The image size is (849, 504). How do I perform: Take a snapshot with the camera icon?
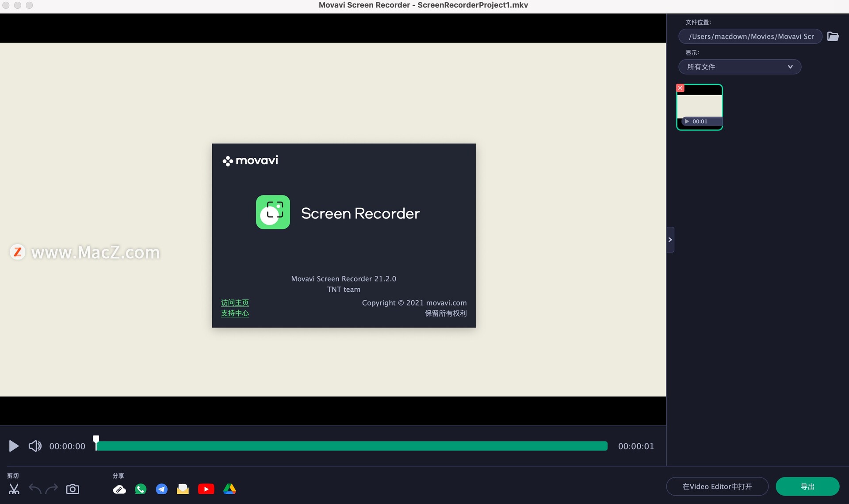click(73, 489)
